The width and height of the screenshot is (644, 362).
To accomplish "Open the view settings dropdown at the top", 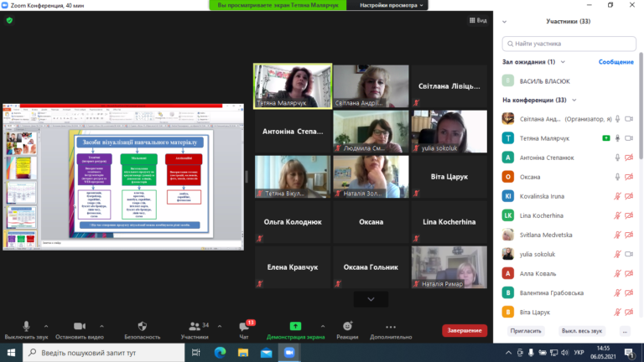I will coord(391,5).
